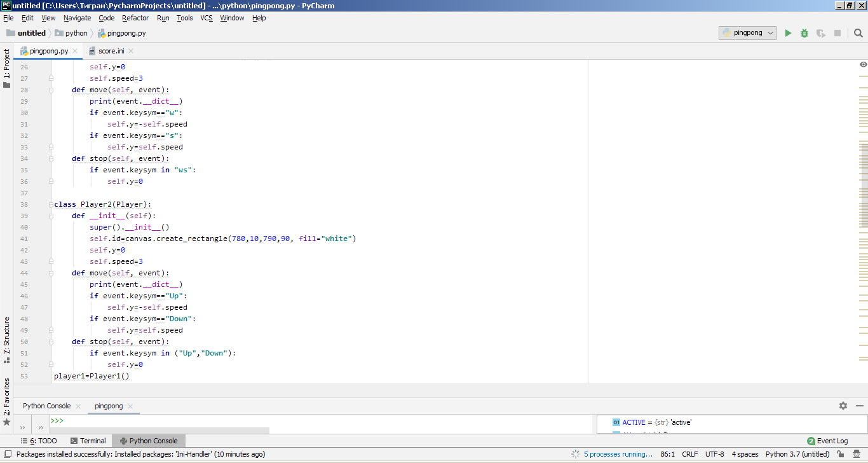Open the Python 3.7 (untitled) interpreter selector
The height and width of the screenshot is (463, 868).
(x=797, y=454)
